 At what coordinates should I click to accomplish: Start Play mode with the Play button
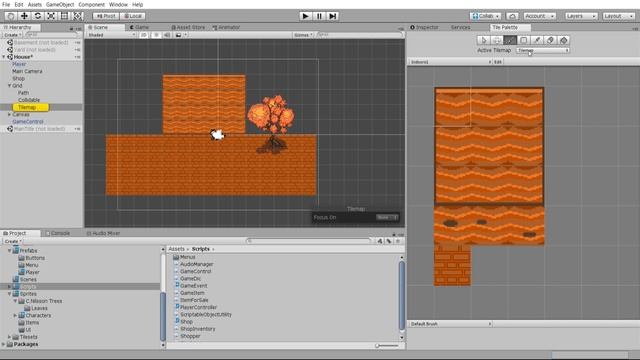[305, 16]
